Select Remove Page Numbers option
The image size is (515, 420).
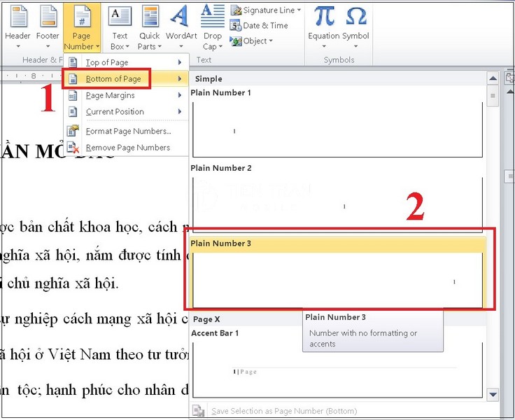tap(127, 148)
